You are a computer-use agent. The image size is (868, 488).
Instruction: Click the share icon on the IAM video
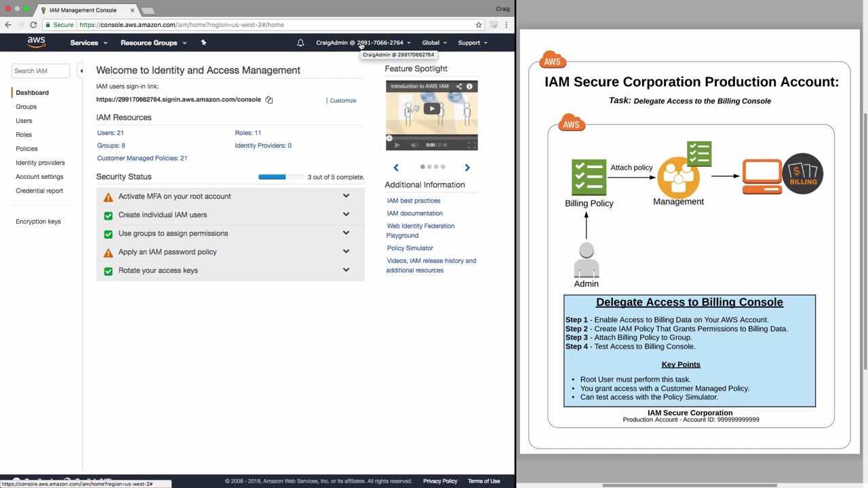tap(458, 86)
